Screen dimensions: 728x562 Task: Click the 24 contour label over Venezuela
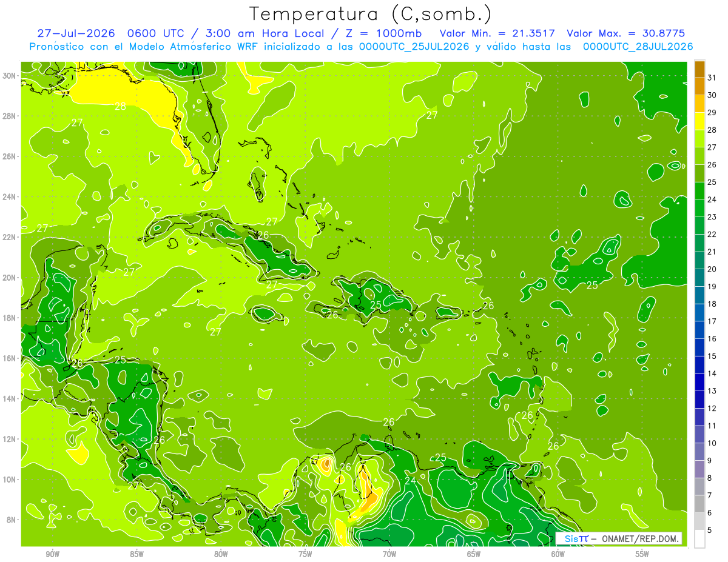pos(410,480)
